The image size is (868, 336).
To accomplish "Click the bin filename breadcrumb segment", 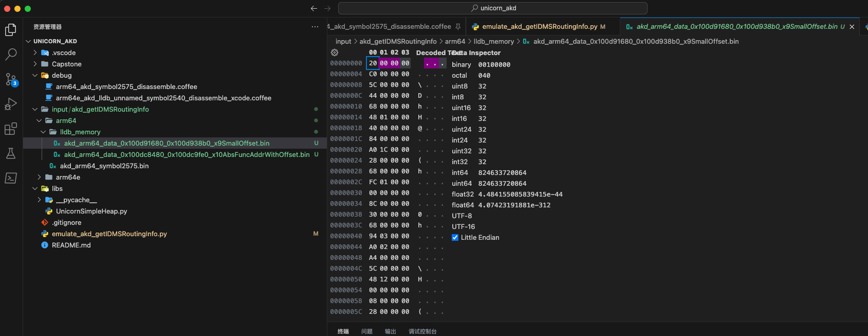I will point(636,41).
